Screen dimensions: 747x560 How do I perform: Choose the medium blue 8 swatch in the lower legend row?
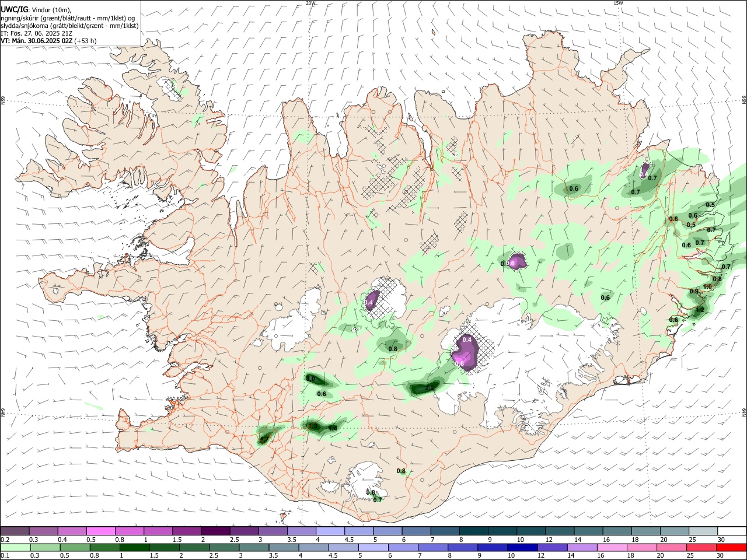tap(463, 547)
